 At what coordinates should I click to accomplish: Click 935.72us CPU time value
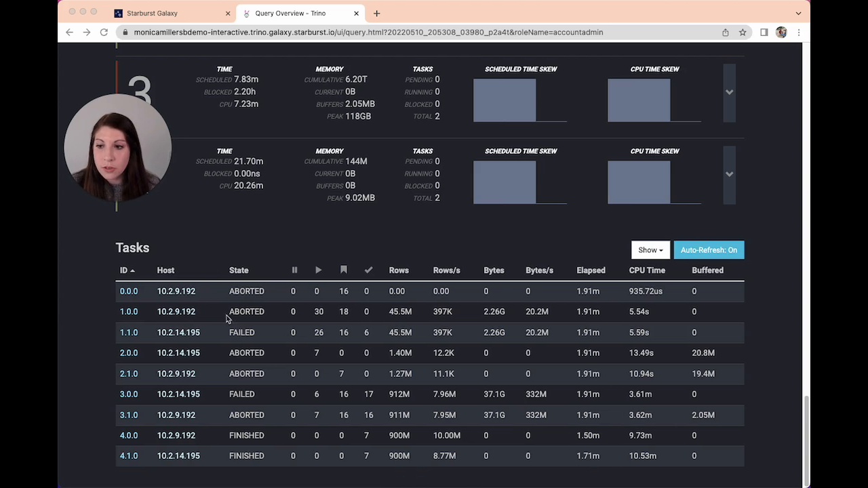[x=646, y=291]
